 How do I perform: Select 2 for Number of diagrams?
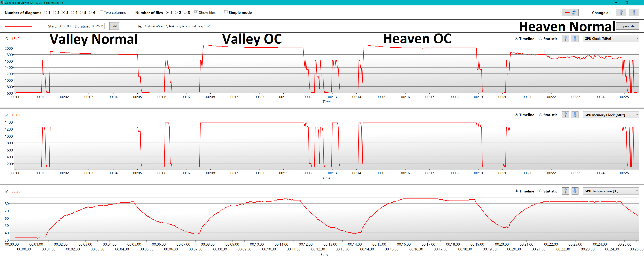click(x=54, y=13)
